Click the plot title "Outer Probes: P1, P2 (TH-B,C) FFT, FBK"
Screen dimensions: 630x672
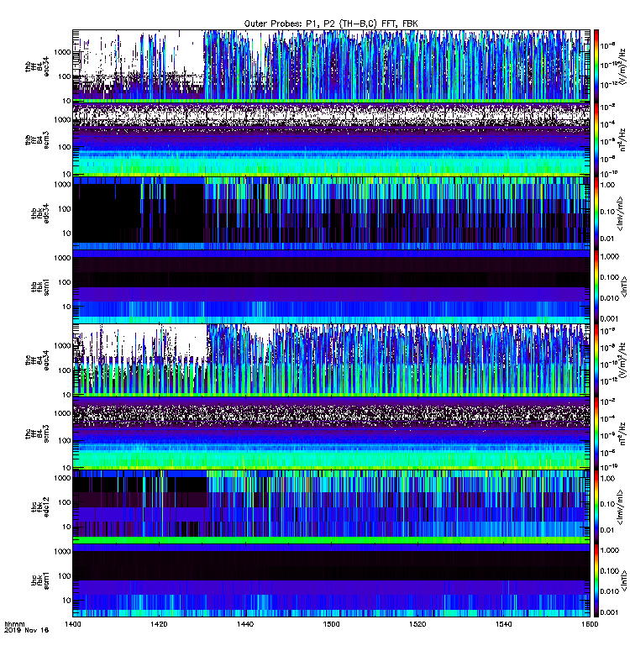coord(330,24)
